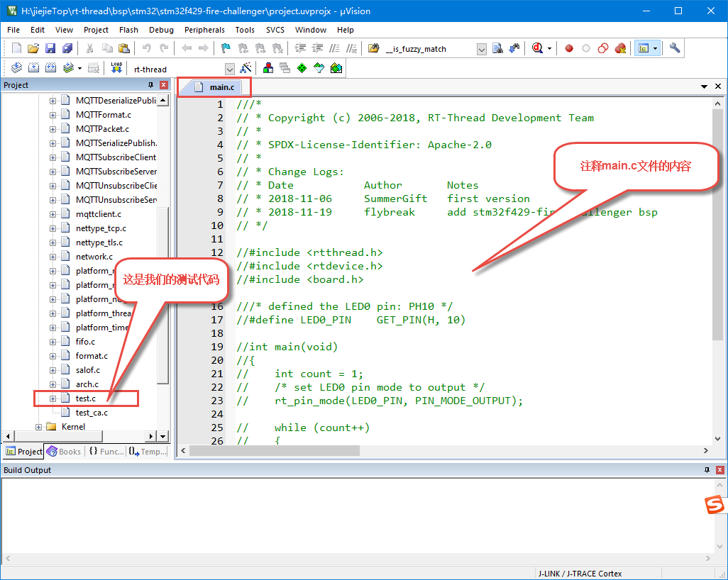Disable all breakpoints via the crossed circle icon
The height and width of the screenshot is (580, 728).
click(603, 48)
